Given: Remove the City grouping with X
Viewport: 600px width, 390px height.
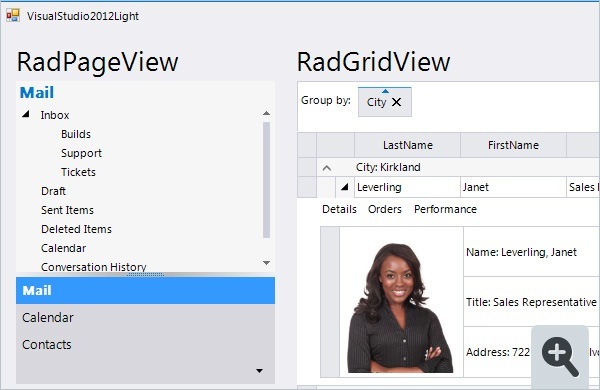Looking at the screenshot, I should coord(397,102).
